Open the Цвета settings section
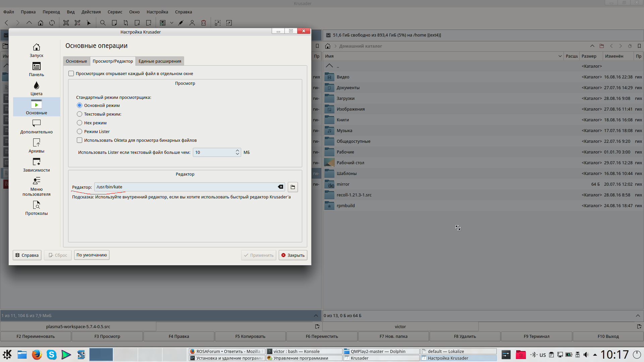 [x=36, y=88]
